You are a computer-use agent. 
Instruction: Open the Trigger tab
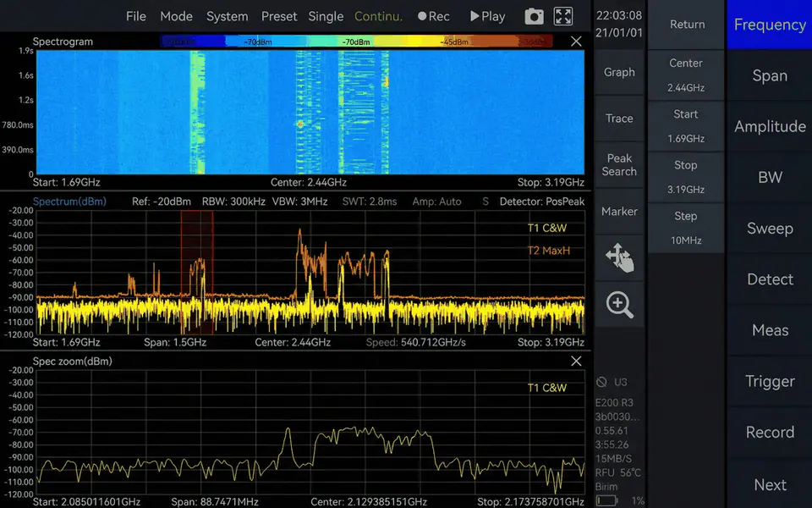click(x=770, y=382)
